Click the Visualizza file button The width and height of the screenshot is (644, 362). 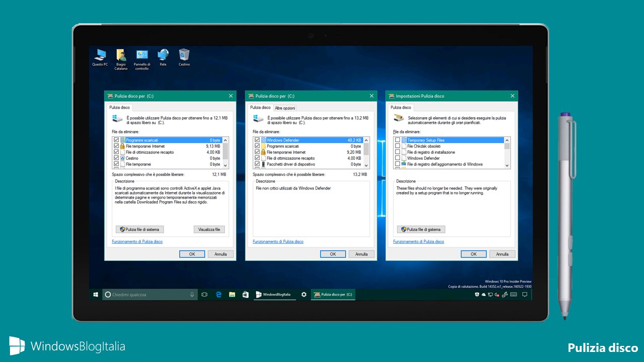click(209, 229)
